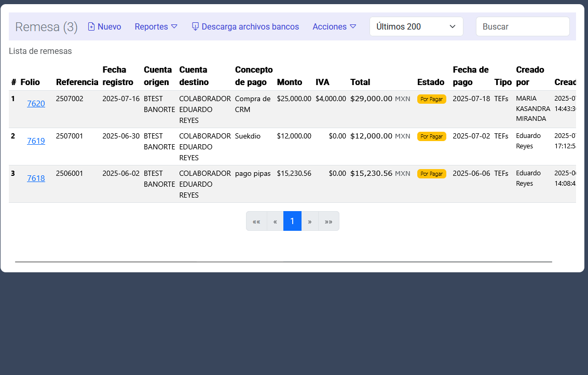Click Por Pagar badge for reference 2506001
Screen dimensions: 588x375
(x=431, y=174)
